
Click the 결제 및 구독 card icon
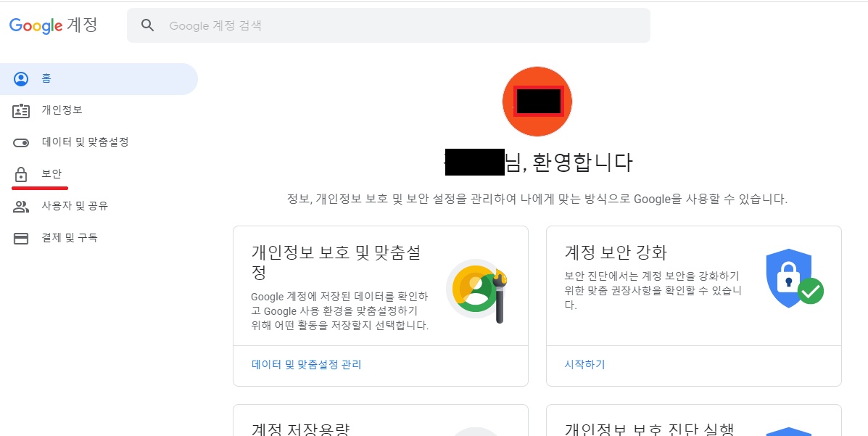tap(21, 239)
